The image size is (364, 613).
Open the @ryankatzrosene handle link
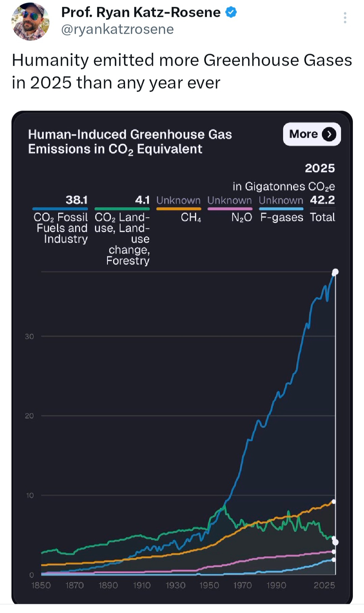click(117, 29)
